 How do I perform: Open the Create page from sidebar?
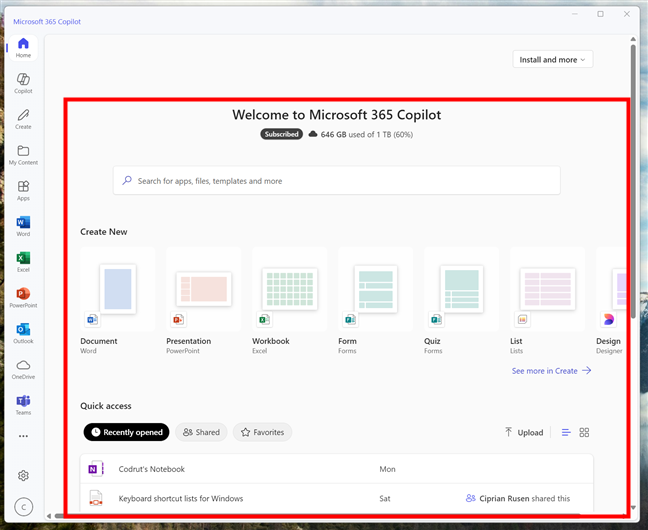pyautogui.click(x=23, y=119)
